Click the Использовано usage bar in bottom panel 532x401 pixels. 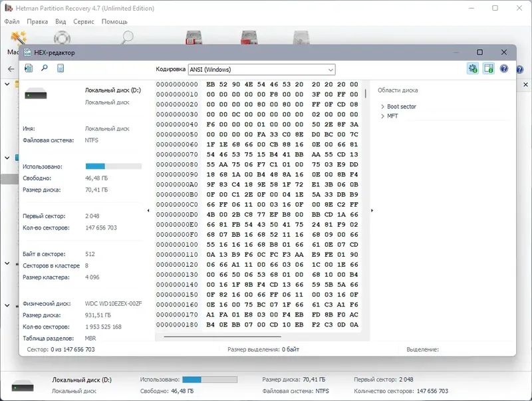pos(209,379)
